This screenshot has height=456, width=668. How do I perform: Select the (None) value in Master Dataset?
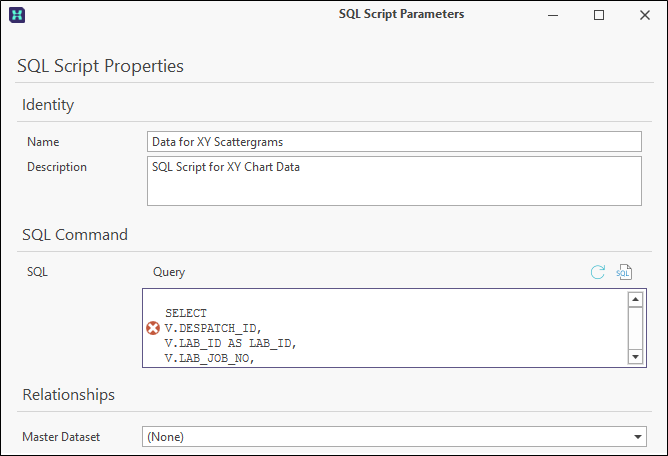click(165, 437)
